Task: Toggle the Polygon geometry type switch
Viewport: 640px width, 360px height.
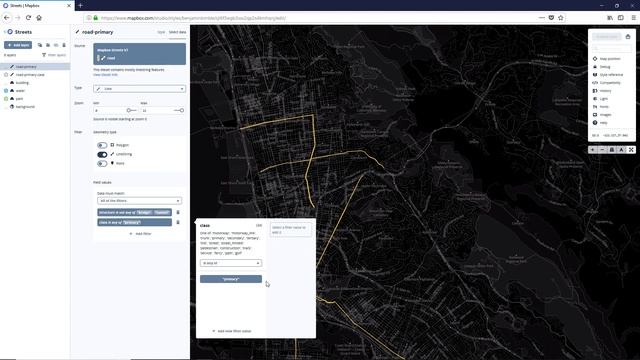Action: click(x=102, y=145)
